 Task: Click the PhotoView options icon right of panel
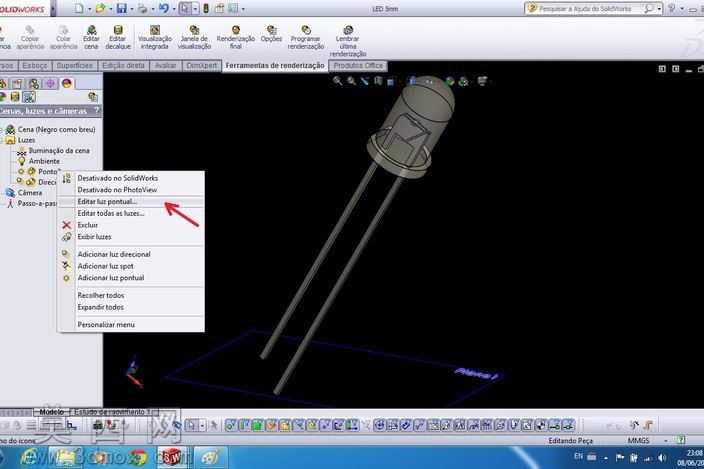pyautogui.click(x=93, y=96)
